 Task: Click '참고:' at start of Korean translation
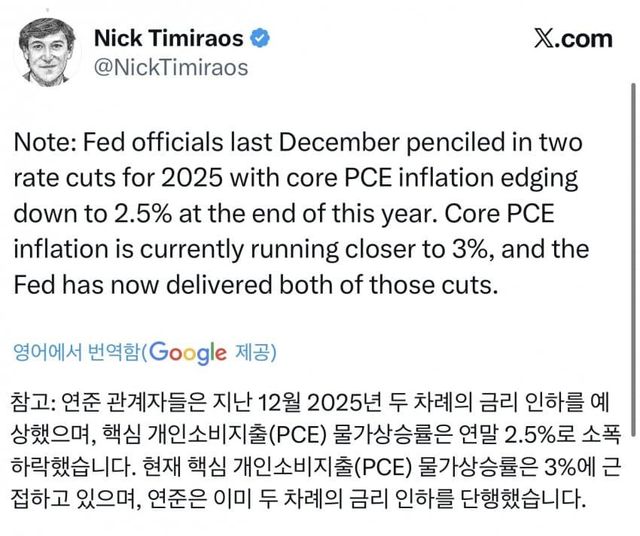tap(36, 405)
